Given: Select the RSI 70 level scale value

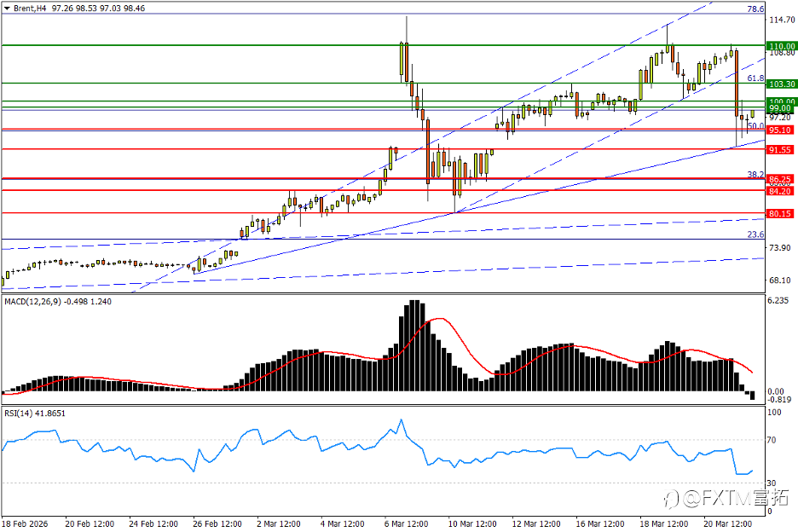Looking at the screenshot, I should pos(772,439).
